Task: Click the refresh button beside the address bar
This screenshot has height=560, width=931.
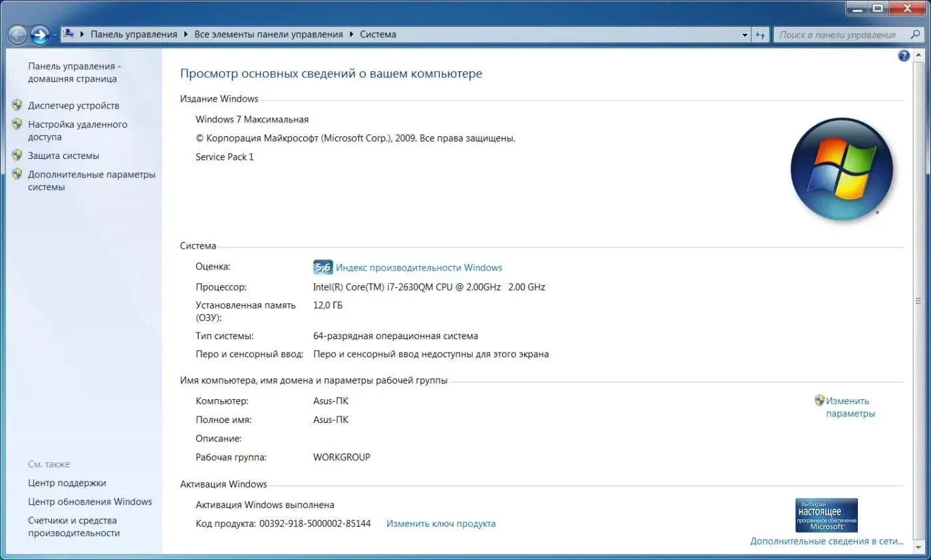Action: [761, 35]
